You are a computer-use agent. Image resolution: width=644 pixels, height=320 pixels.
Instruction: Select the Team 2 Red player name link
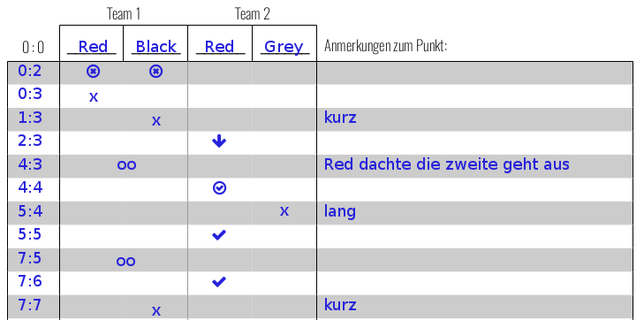point(220,47)
